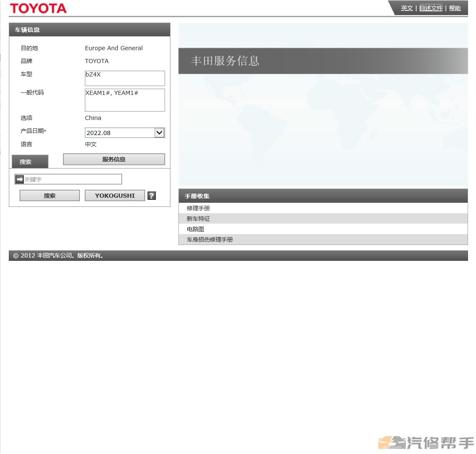This screenshot has height=454, width=476.
Task: Click the TOYOTA logo
Action: click(38, 8)
